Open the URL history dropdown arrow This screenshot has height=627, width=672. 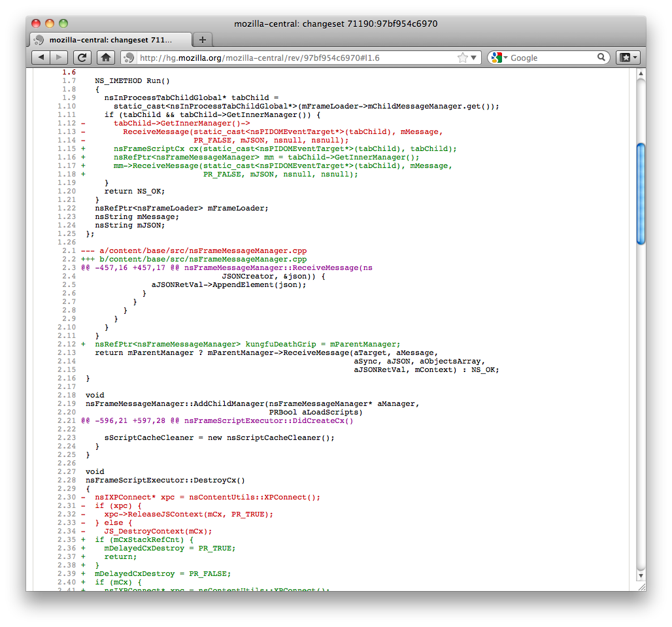click(x=473, y=58)
